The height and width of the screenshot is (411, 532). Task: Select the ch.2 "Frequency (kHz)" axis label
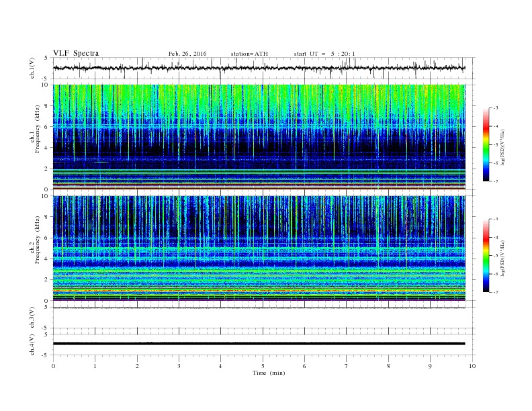pyautogui.click(x=38, y=240)
